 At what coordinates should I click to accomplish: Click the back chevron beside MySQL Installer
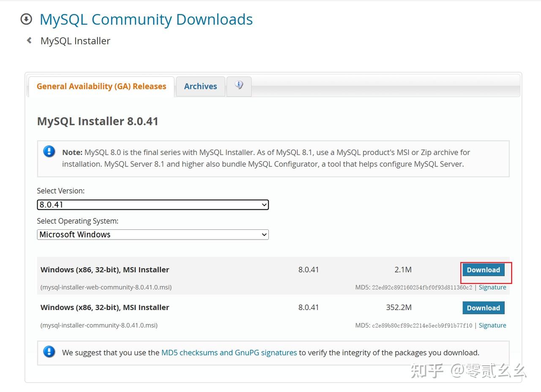tap(29, 41)
